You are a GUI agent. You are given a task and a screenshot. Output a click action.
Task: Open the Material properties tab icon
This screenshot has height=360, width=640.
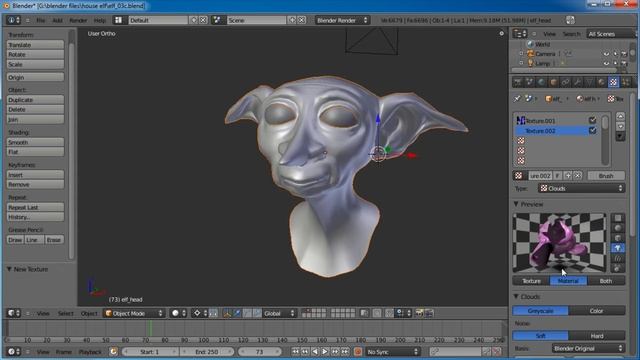601,82
